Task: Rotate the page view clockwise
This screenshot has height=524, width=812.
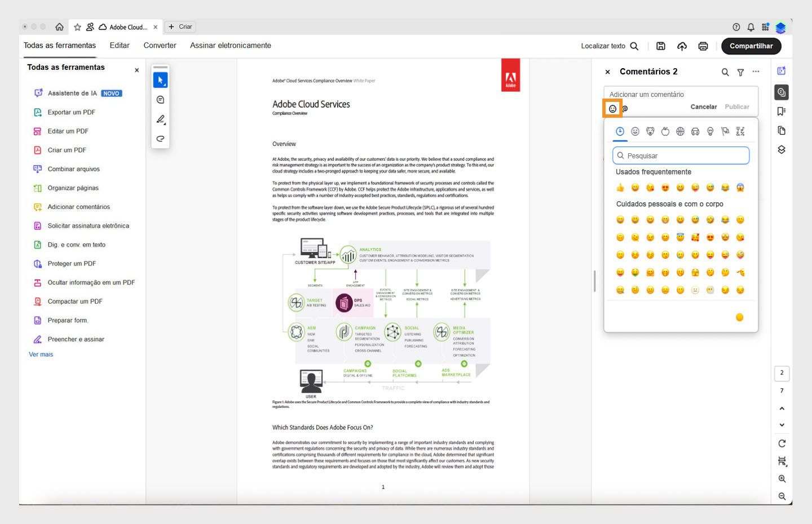Action: (x=782, y=443)
